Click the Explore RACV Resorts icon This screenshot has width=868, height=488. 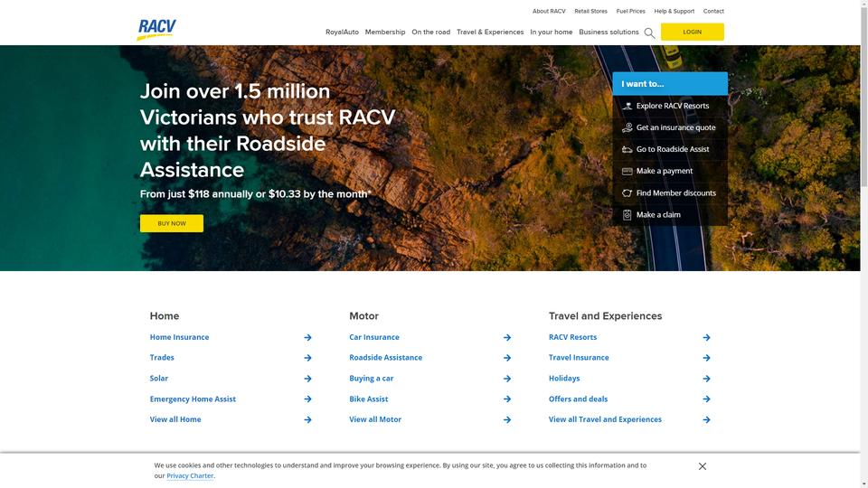click(x=627, y=106)
